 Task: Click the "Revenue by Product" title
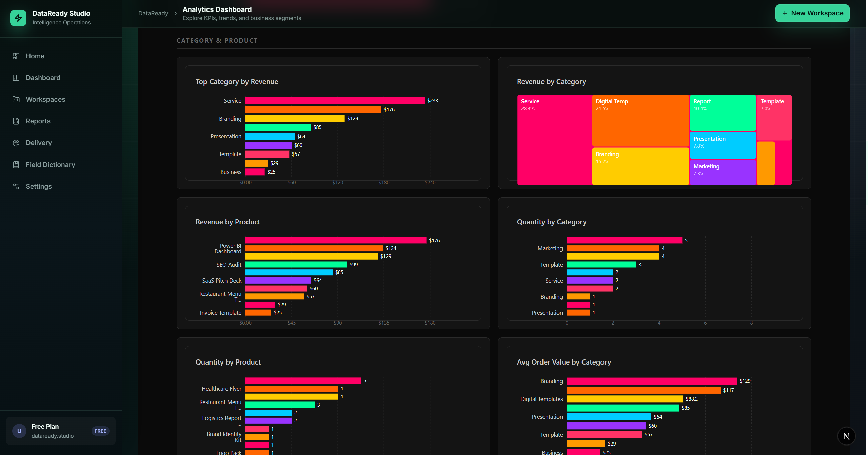pos(228,222)
